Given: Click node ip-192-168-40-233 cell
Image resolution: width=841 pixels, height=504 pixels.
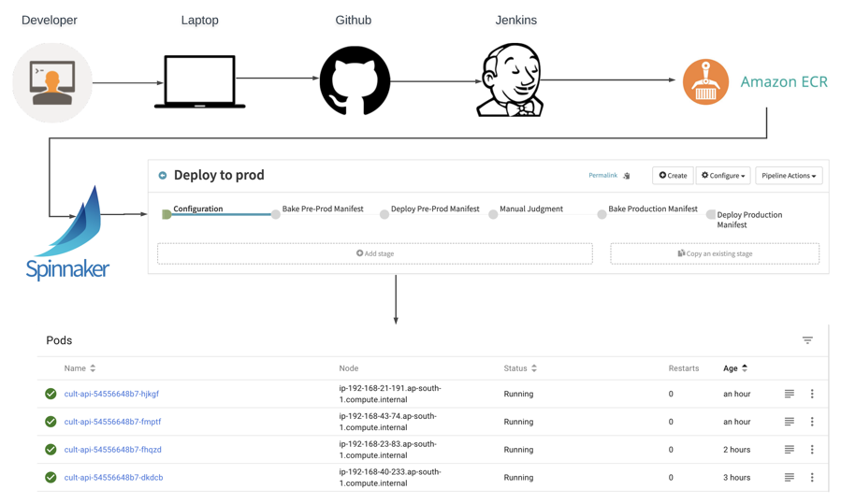Looking at the screenshot, I should coord(390,477).
